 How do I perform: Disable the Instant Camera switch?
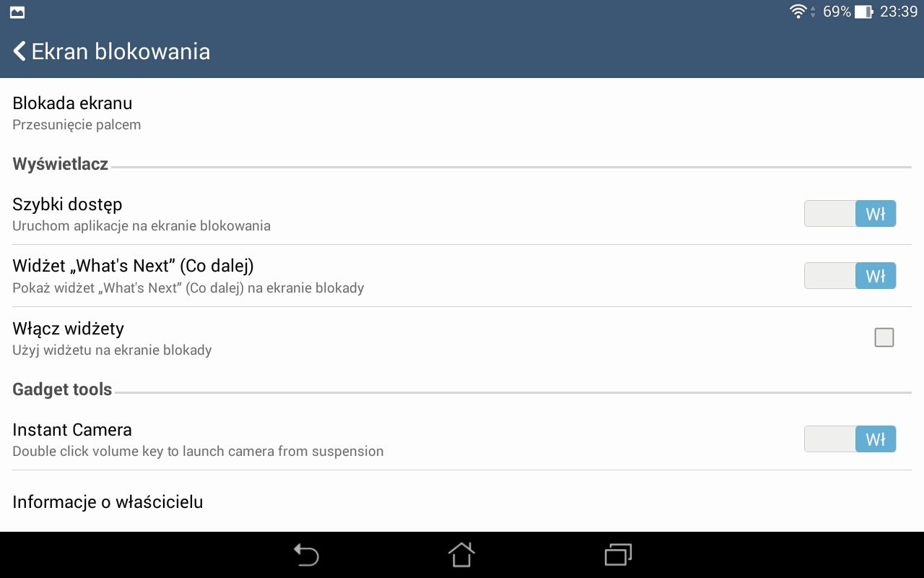tap(850, 439)
